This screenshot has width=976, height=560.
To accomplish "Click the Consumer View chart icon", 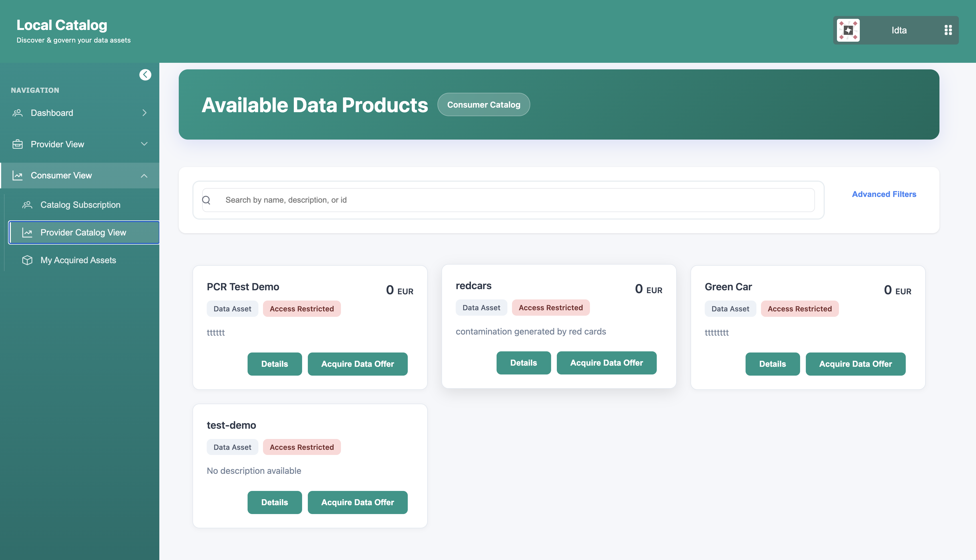I will click(18, 175).
